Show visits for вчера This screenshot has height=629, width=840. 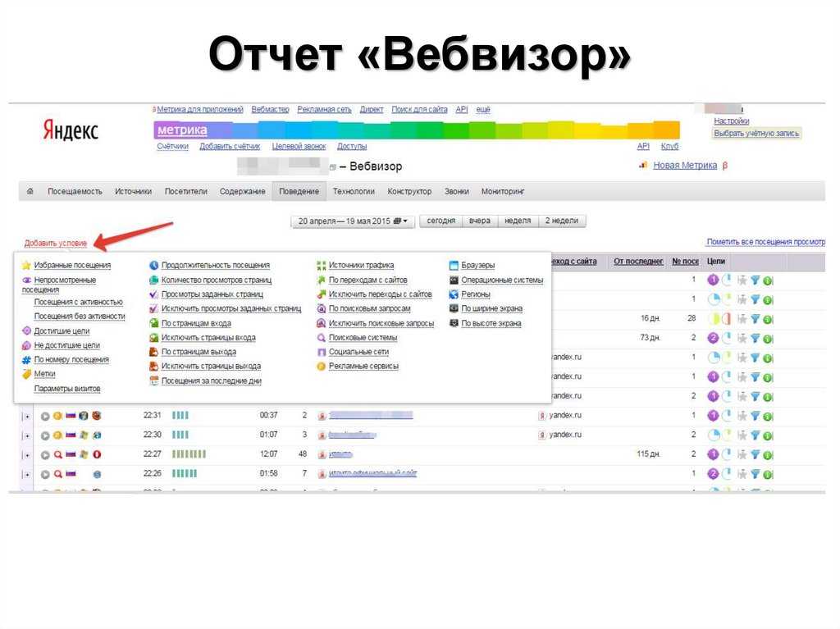(x=479, y=221)
